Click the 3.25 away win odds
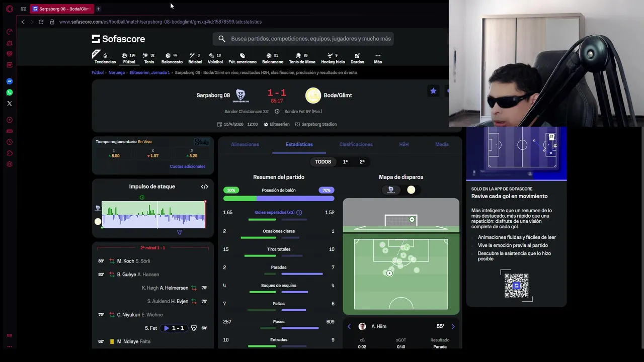The height and width of the screenshot is (362, 644). [x=192, y=153]
